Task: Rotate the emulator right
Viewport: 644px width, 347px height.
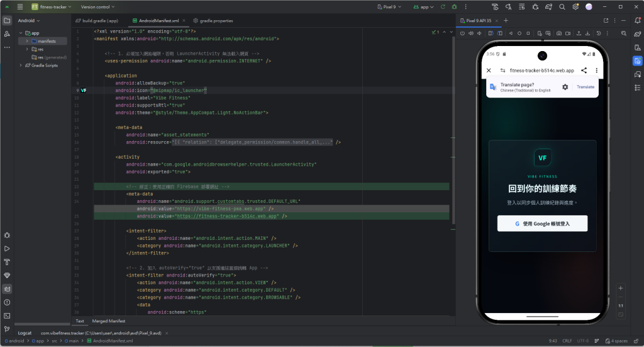Action: click(x=499, y=33)
